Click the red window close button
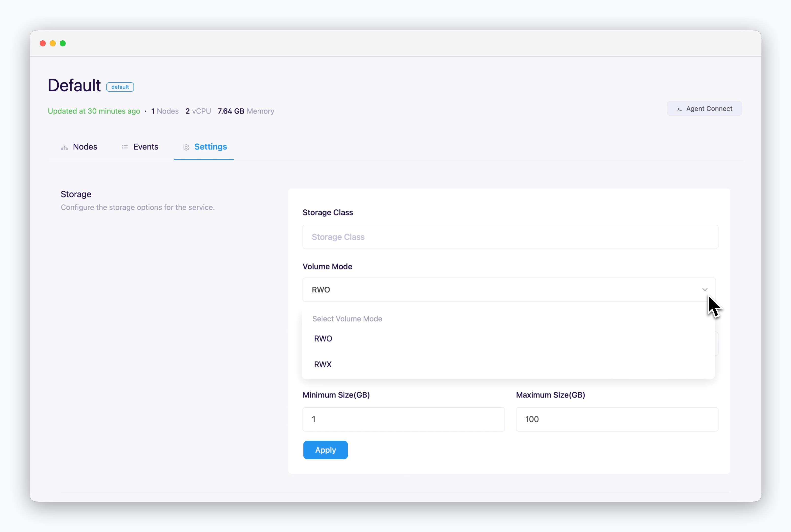Image resolution: width=791 pixels, height=532 pixels. (x=43, y=43)
